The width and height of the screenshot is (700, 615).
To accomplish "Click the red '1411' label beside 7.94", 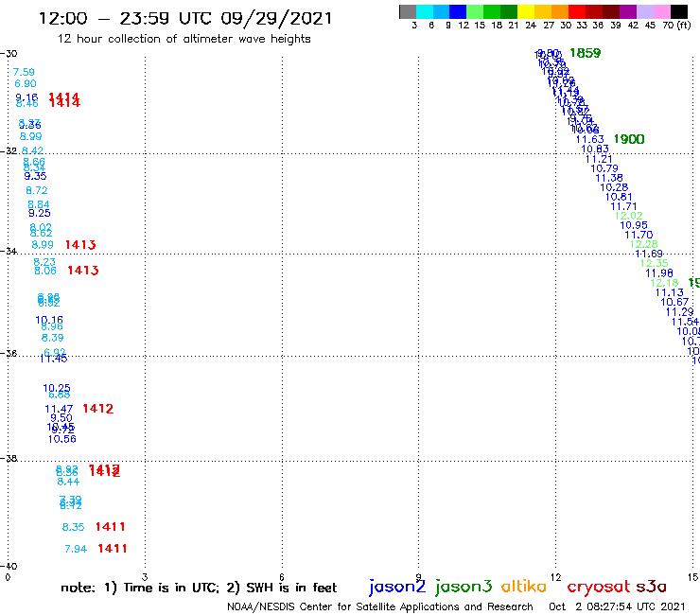I will pyautogui.click(x=113, y=549).
